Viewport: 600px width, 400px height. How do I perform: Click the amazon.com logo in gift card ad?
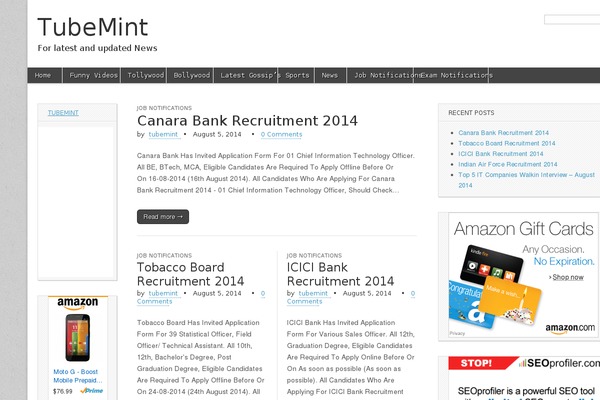(x=570, y=328)
